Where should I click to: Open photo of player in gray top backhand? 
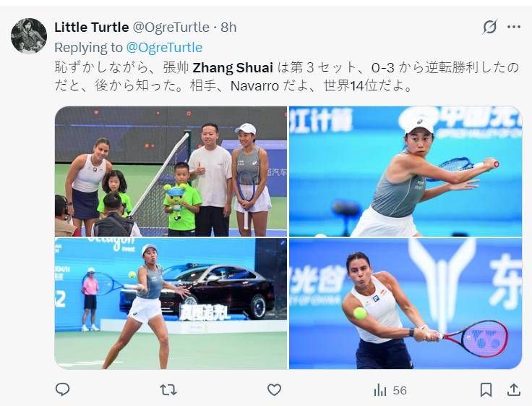coord(406,172)
